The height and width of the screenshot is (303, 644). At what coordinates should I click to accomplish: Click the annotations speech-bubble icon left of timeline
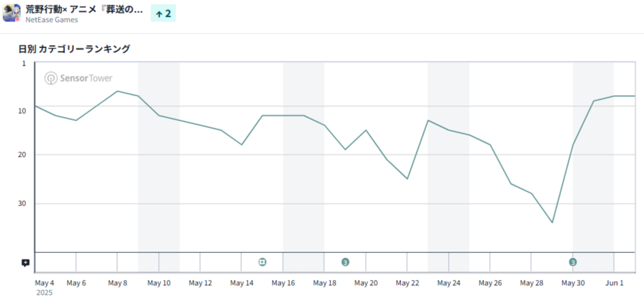tap(25, 263)
